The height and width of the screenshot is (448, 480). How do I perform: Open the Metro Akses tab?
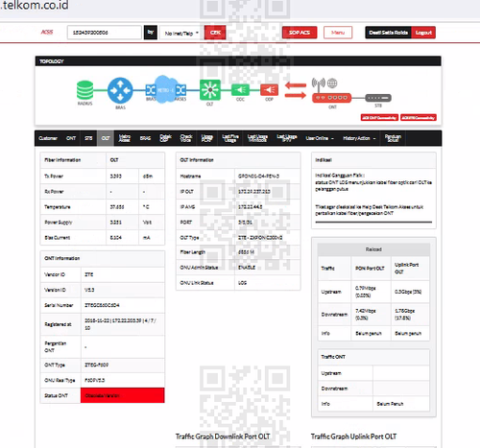point(125,138)
